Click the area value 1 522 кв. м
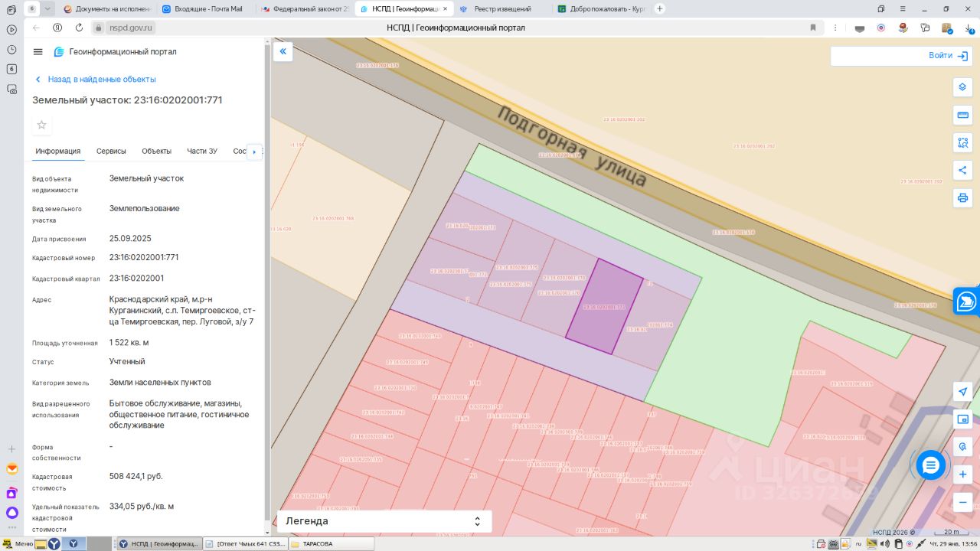This screenshot has width=980, height=551. coord(129,343)
